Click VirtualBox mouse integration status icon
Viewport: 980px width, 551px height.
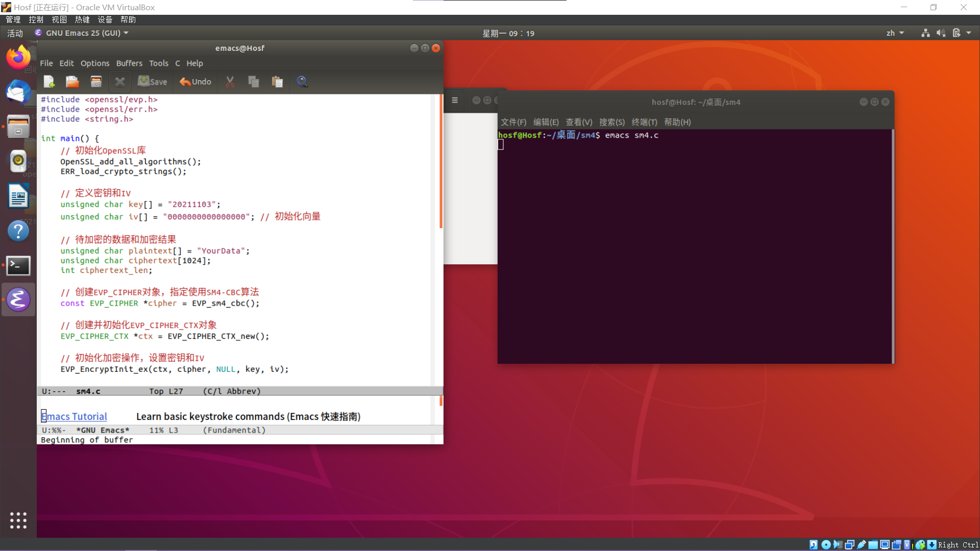920,545
